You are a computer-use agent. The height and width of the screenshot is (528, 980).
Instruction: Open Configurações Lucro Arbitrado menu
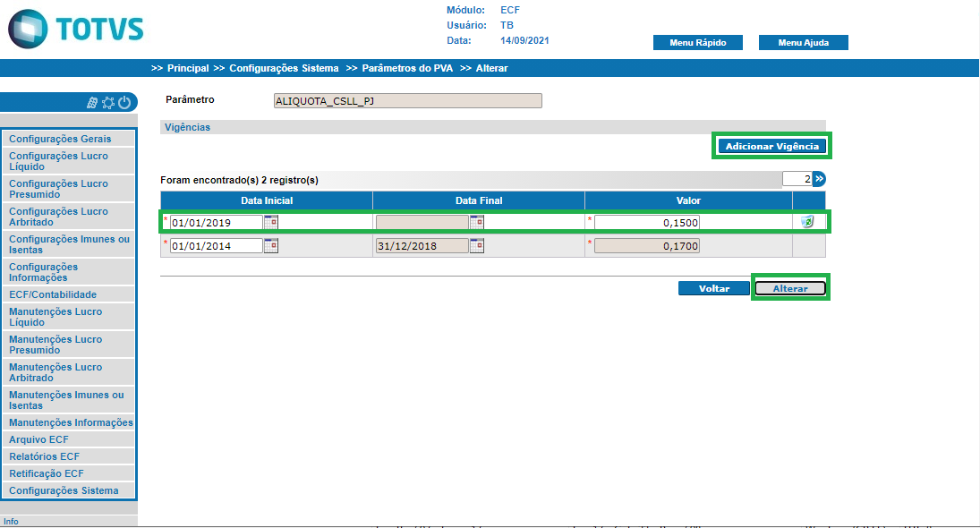(69, 217)
